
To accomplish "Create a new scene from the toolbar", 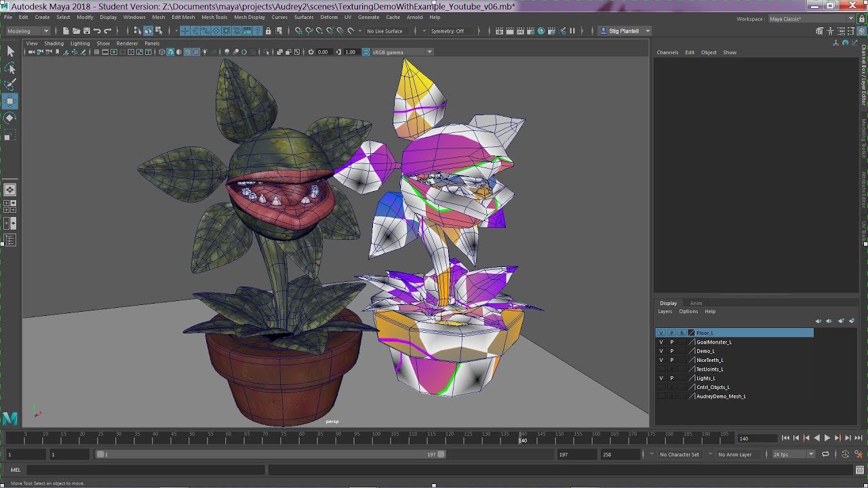I will pos(66,30).
